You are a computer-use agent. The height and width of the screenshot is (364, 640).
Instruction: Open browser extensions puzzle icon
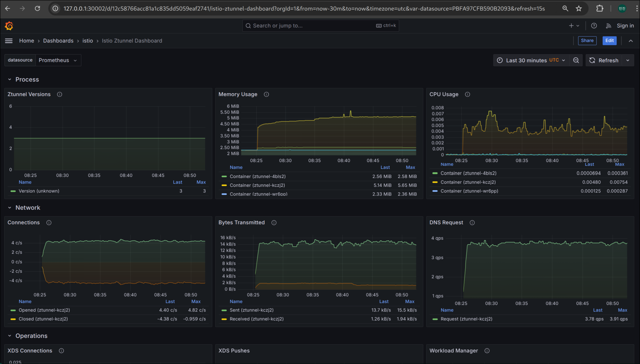pos(600,9)
